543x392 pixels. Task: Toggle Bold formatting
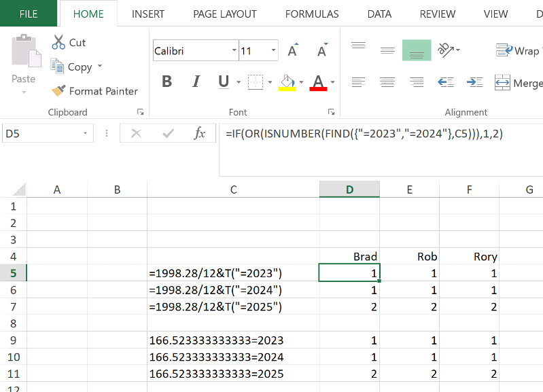[167, 82]
